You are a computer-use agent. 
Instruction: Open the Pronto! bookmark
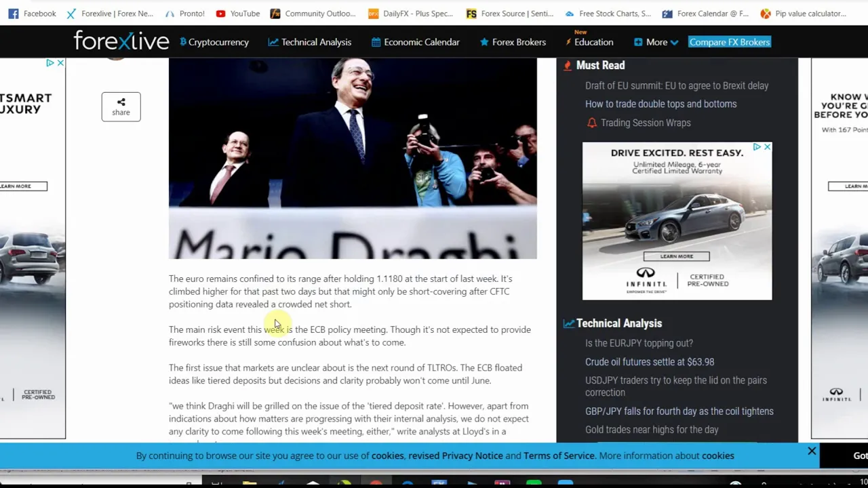(x=185, y=14)
